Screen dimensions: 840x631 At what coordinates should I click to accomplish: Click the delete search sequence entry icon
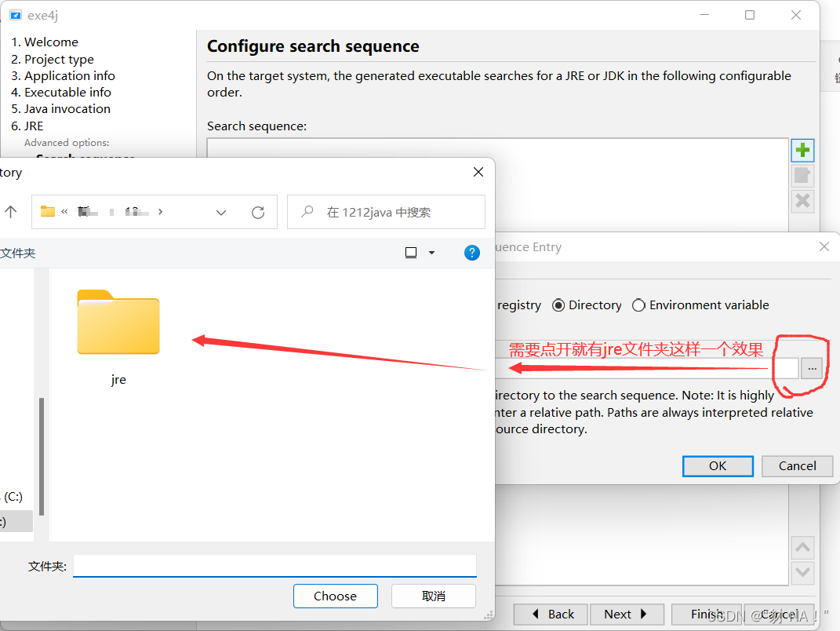coord(802,201)
